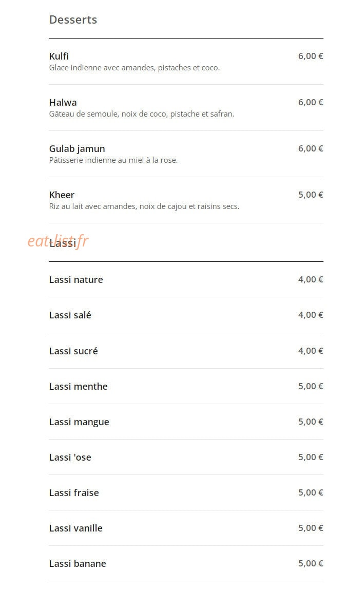Pick Lassi fraise from the list
364x589 pixels.
tap(186, 492)
